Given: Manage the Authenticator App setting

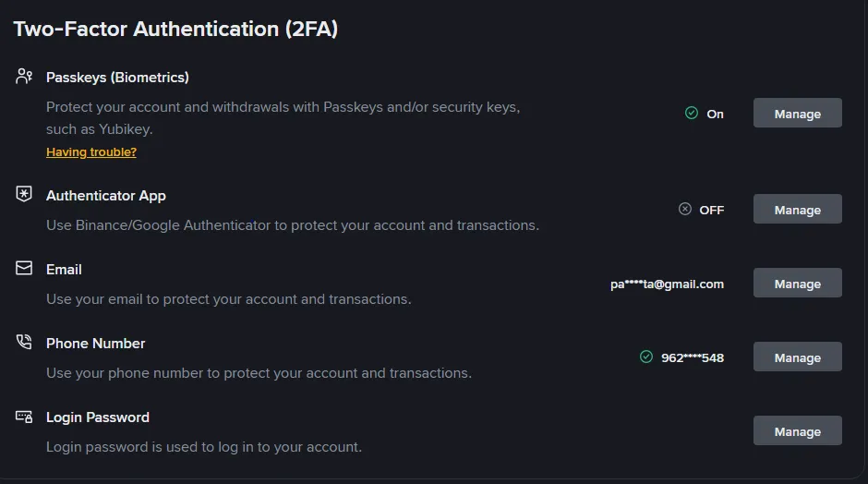Looking at the screenshot, I should (797, 209).
